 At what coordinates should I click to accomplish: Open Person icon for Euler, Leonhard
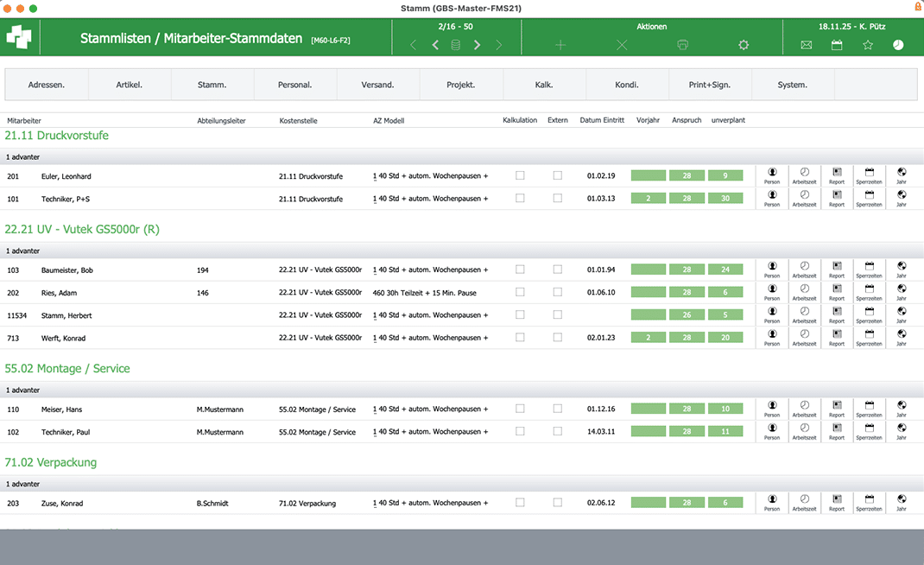coord(772,175)
